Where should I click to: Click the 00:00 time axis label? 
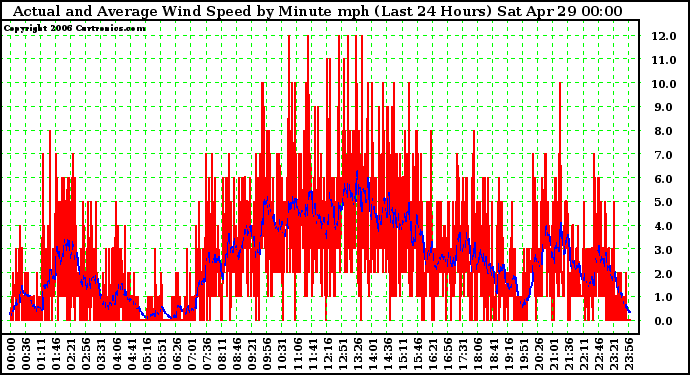point(11,354)
